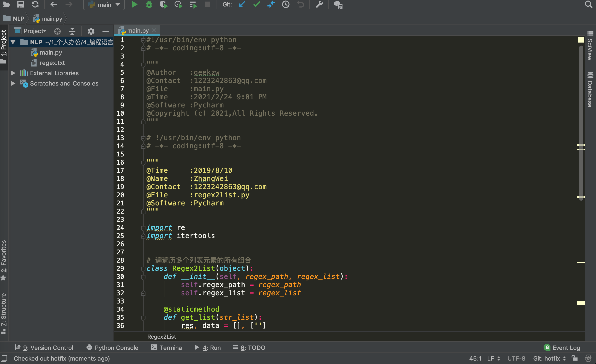The image size is (596, 364).
Task: Open the IDE Settings wrench icon
Action: pyautogui.click(x=319, y=4)
